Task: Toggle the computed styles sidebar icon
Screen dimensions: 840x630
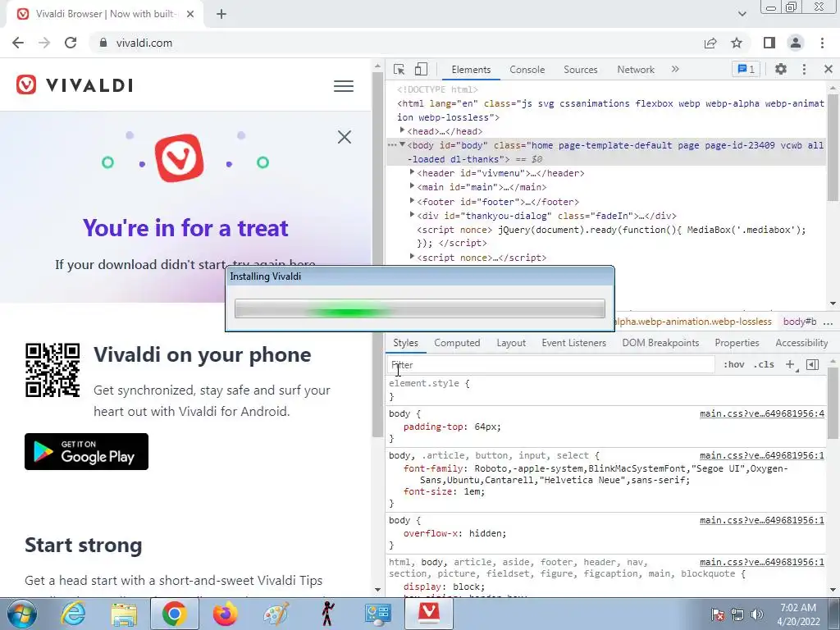Action: coord(812,365)
